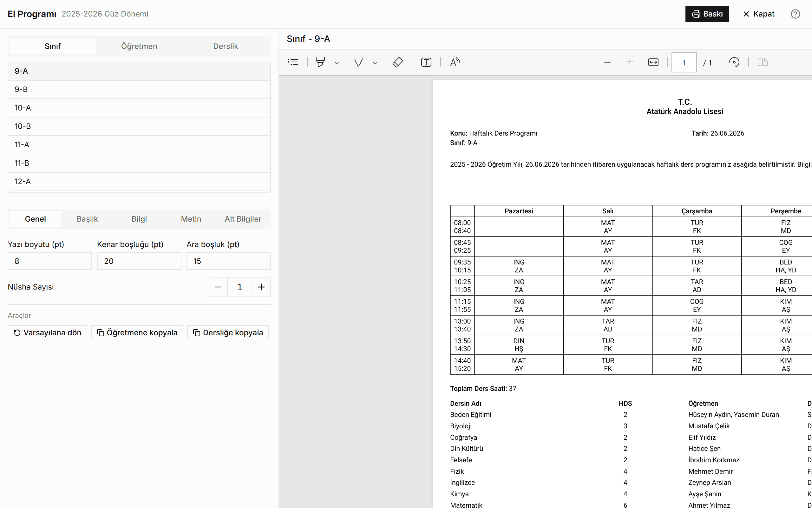Zoom in with the plus icon

pos(630,62)
